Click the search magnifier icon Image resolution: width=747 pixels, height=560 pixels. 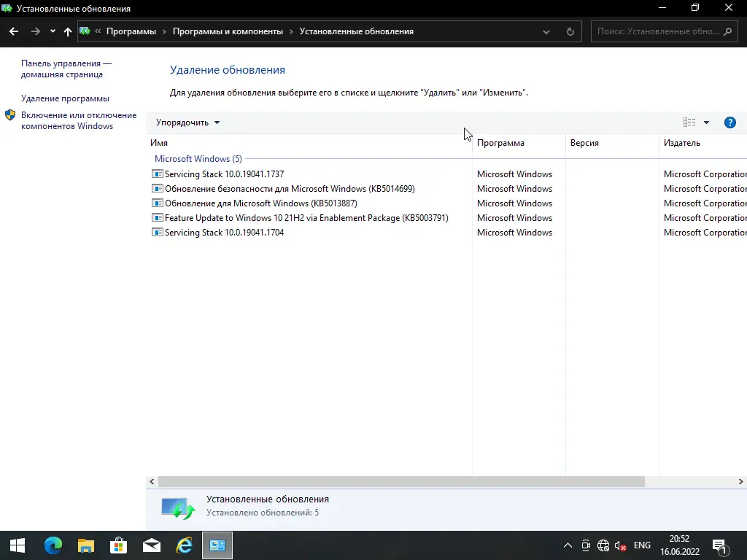[727, 31]
